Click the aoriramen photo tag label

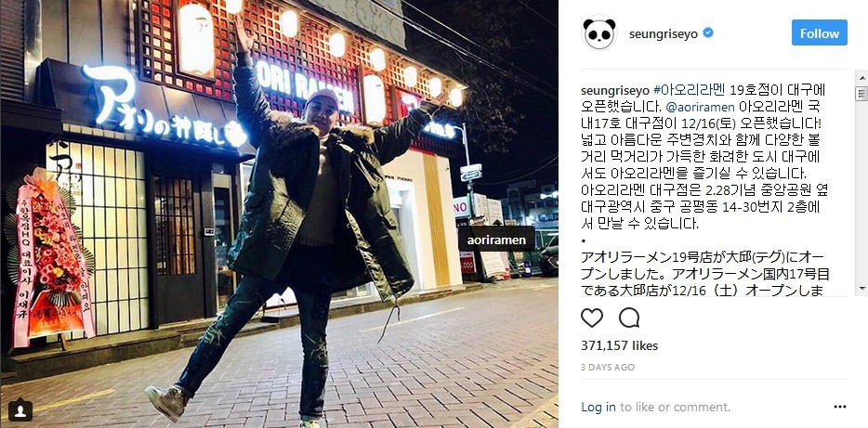496,240
